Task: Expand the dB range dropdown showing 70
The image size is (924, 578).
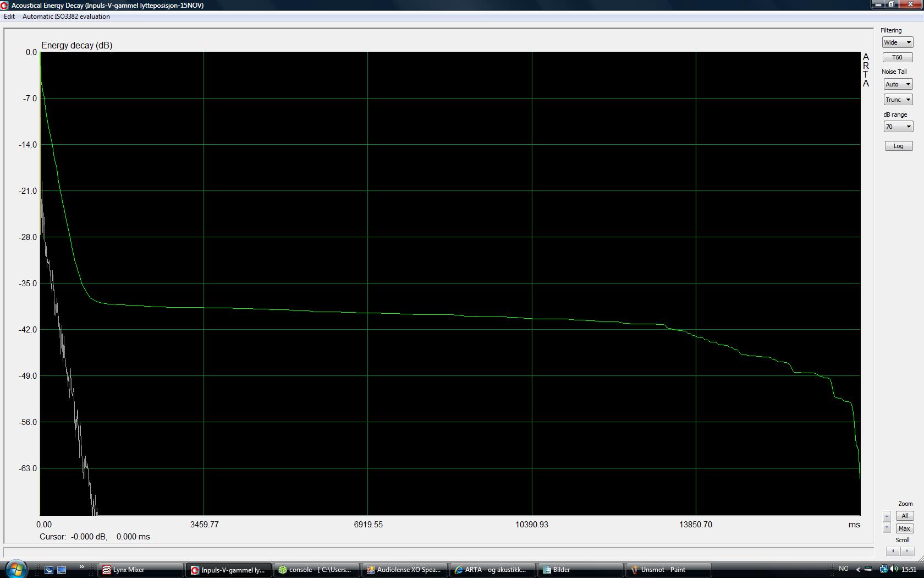Action: [898, 127]
